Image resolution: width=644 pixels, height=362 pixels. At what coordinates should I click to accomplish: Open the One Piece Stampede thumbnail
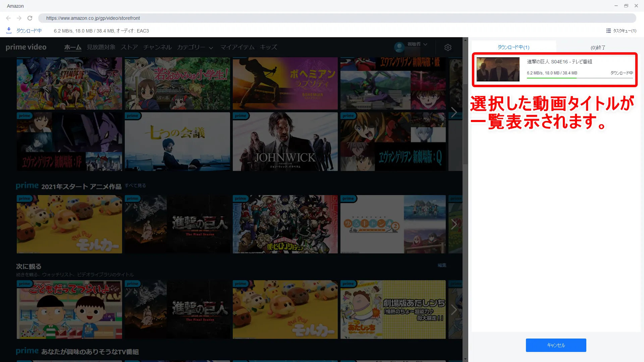pos(69,83)
